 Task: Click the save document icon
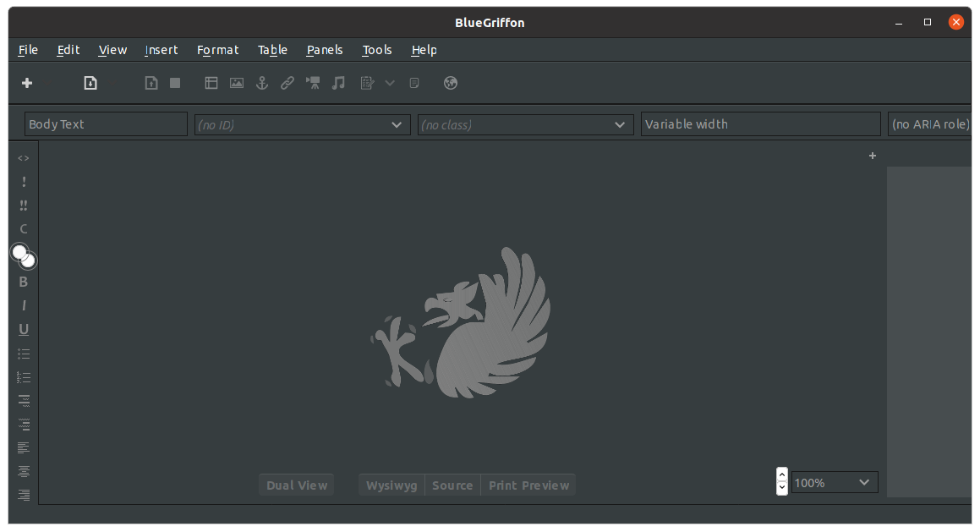pyautogui.click(x=151, y=83)
